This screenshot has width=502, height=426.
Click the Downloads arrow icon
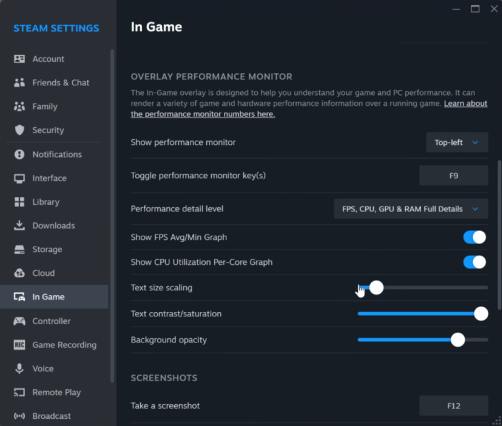[19, 226]
